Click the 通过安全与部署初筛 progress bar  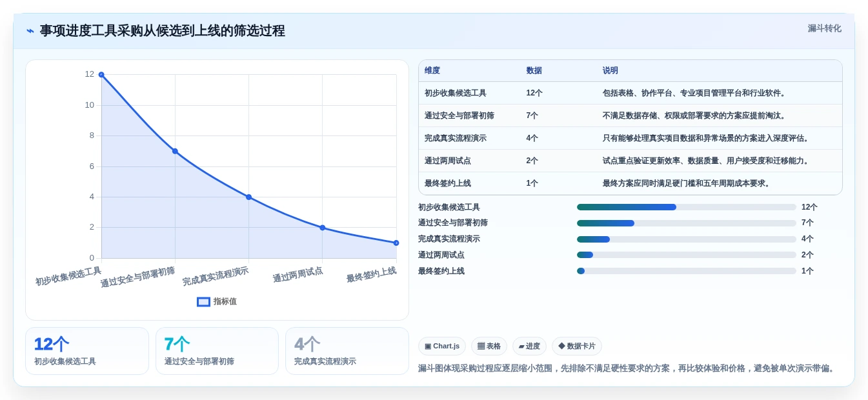(687, 223)
